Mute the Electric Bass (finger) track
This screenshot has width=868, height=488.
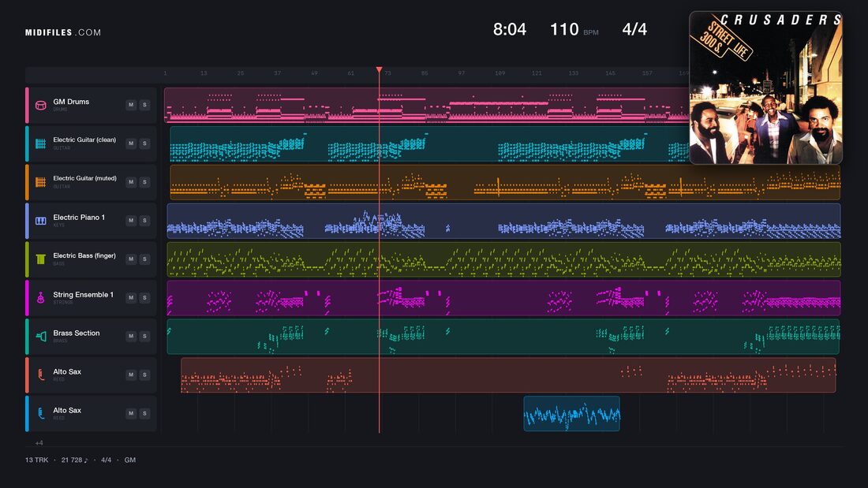[x=131, y=259]
